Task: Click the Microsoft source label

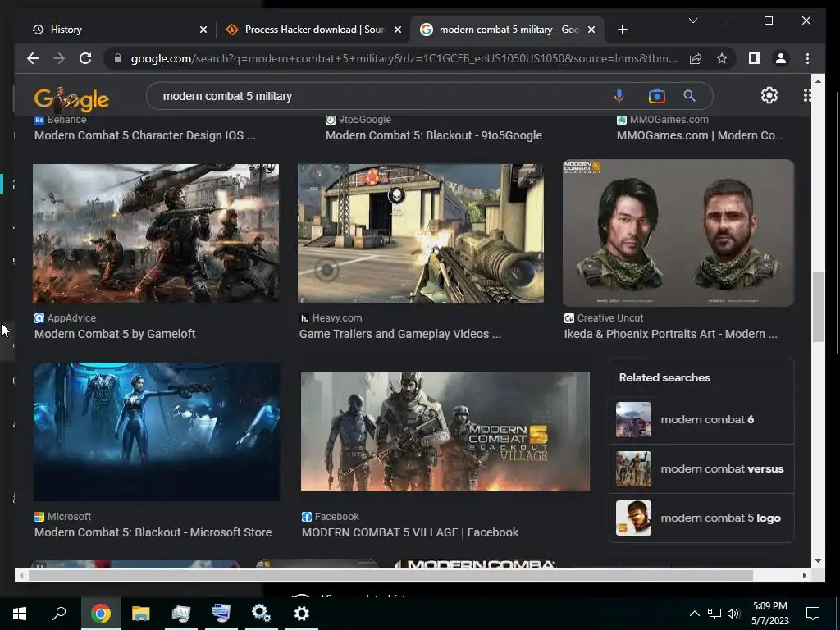Action: coord(62,517)
